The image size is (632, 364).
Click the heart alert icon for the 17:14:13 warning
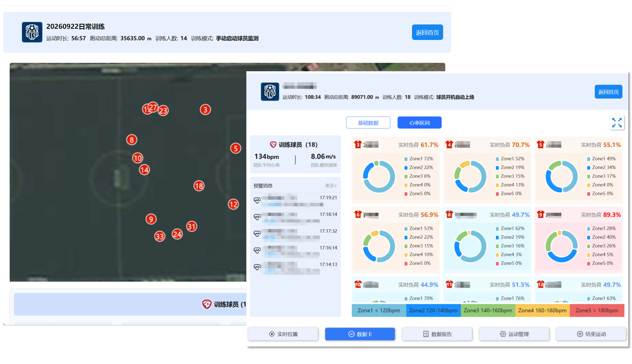tap(257, 267)
